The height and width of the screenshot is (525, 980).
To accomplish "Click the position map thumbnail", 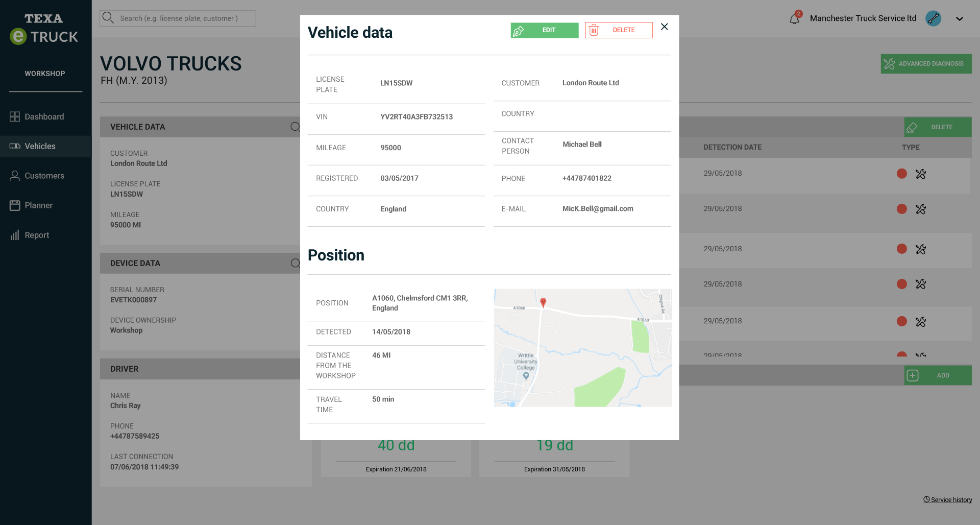I will [583, 348].
